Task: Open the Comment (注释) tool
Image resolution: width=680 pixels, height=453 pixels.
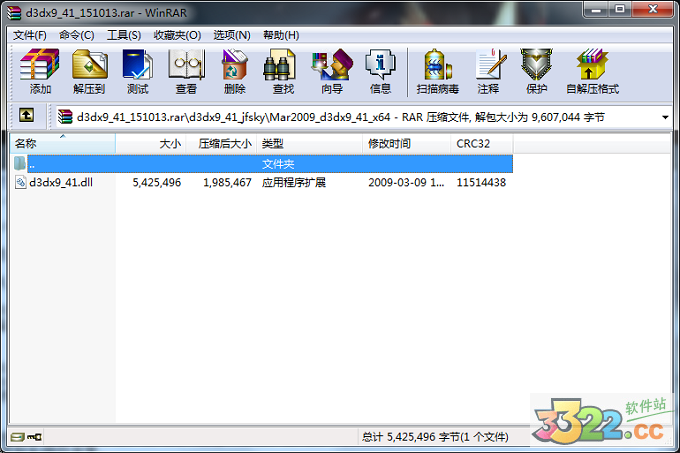Action: (x=489, y=72)
